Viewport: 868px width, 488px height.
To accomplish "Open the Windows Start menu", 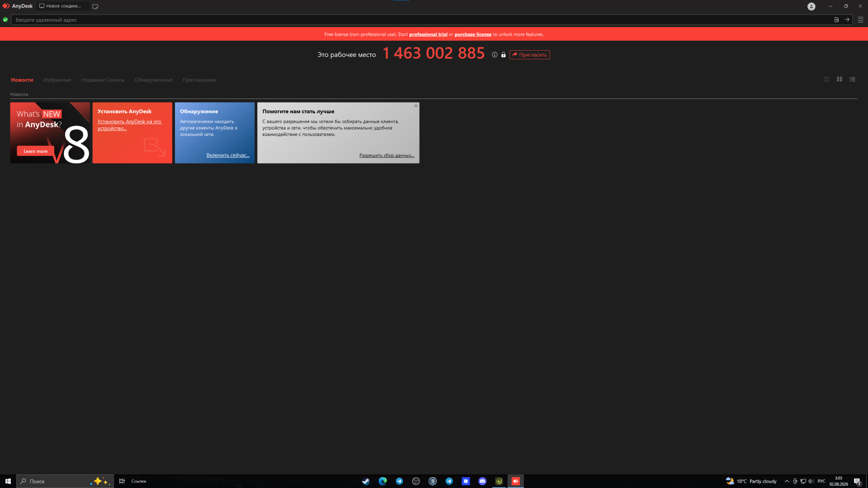I will coord(8,481).
